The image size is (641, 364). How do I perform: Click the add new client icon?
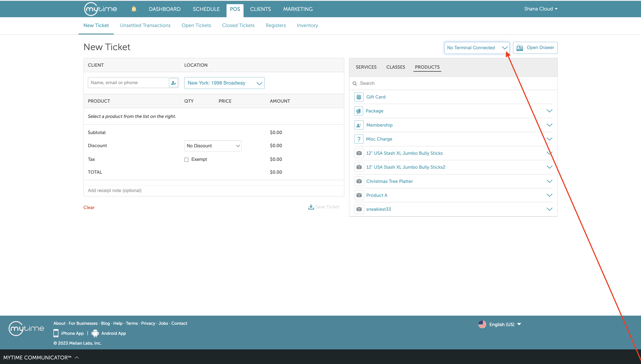173,83
